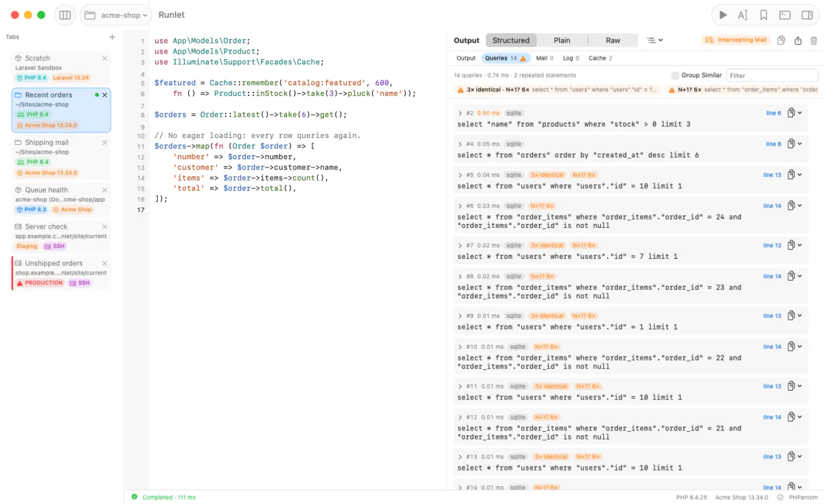The width and height of the screenshot is (824, 504).
Task: Expand query #4 details
Action: pyautogui.click(x=460, y=144)
